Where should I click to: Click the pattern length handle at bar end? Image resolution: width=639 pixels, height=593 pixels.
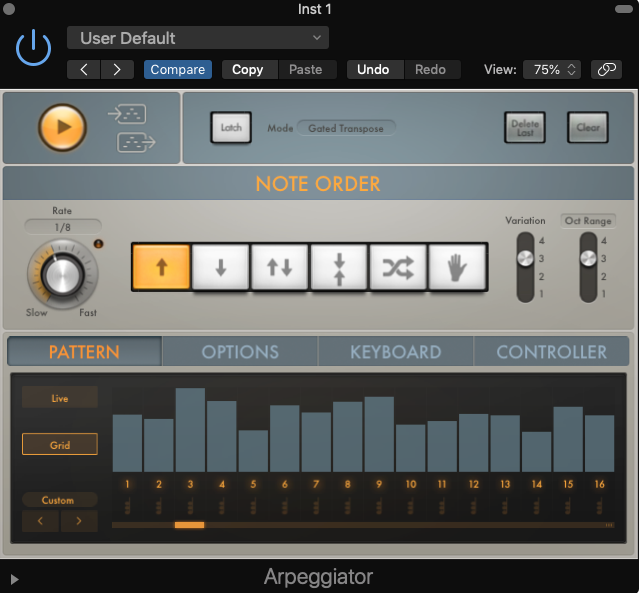[610, 525]
